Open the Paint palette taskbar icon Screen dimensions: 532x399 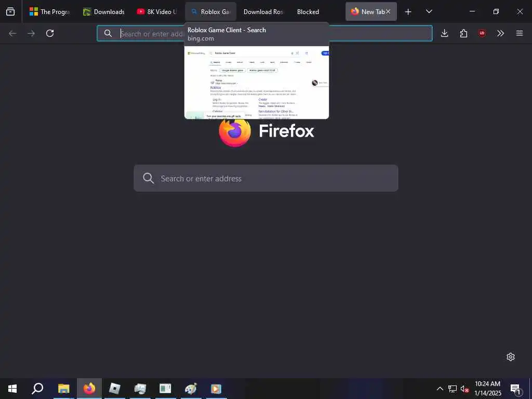[x=191, y=389]
